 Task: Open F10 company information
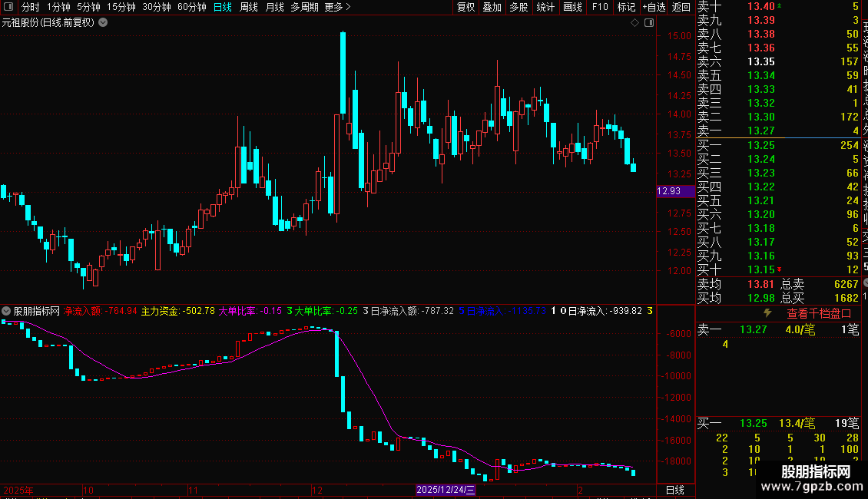[x=600, y=7]
